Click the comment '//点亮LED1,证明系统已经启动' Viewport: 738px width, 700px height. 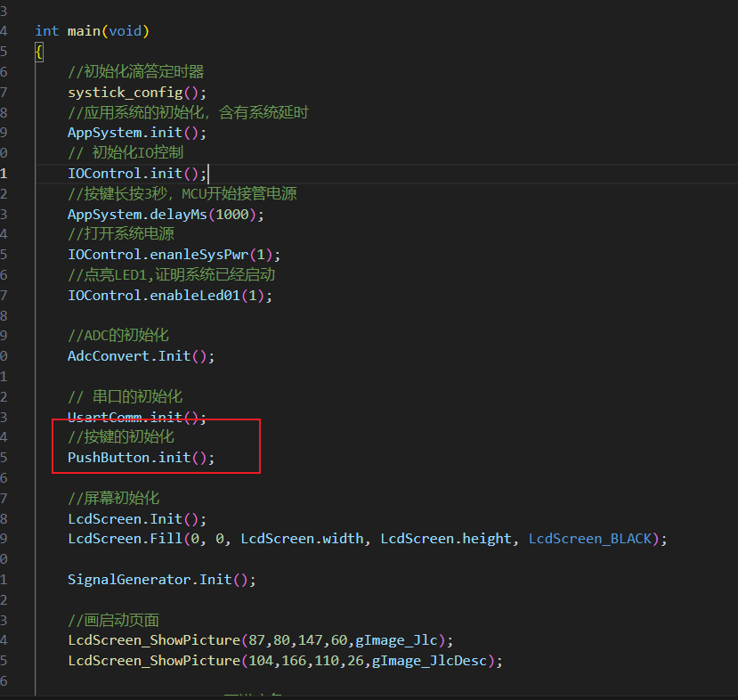(x=171, y=275)
